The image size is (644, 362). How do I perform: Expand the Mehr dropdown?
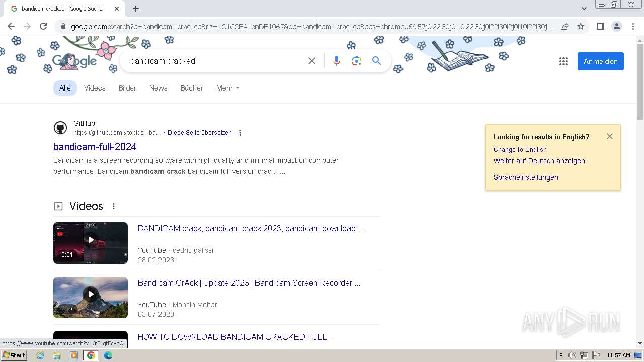[x=227, y=88]
